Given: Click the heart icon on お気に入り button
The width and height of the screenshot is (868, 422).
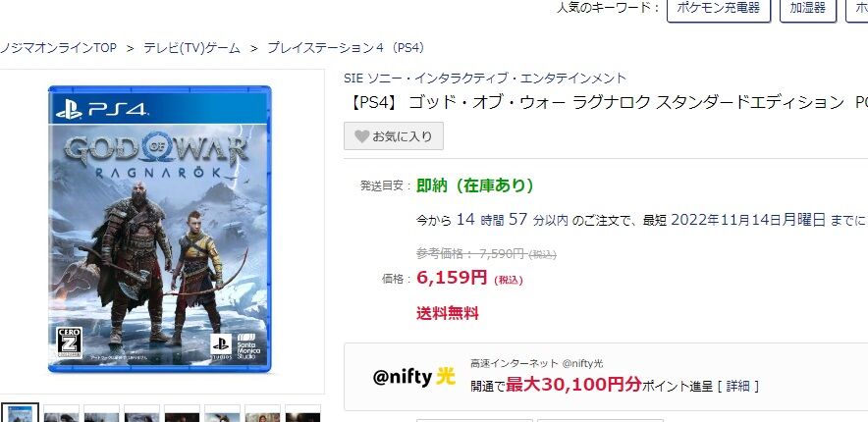Looking at the screenshot, I should [x=361, y=136].
